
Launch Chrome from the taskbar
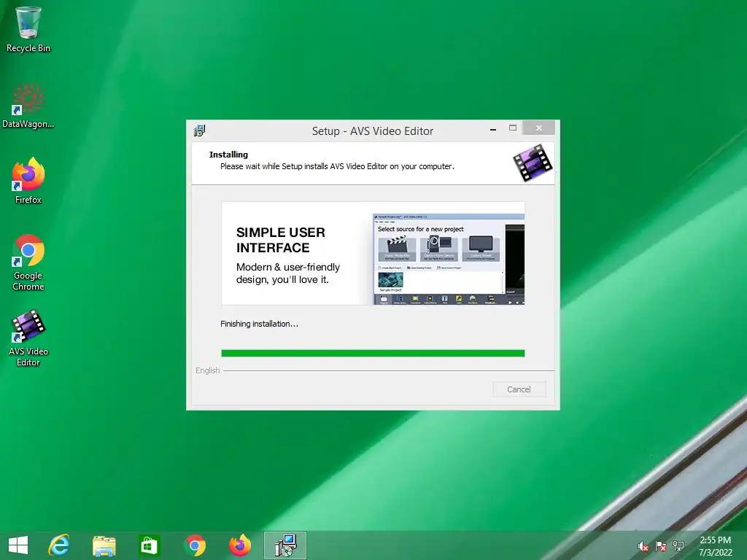(x=195, y=545)
